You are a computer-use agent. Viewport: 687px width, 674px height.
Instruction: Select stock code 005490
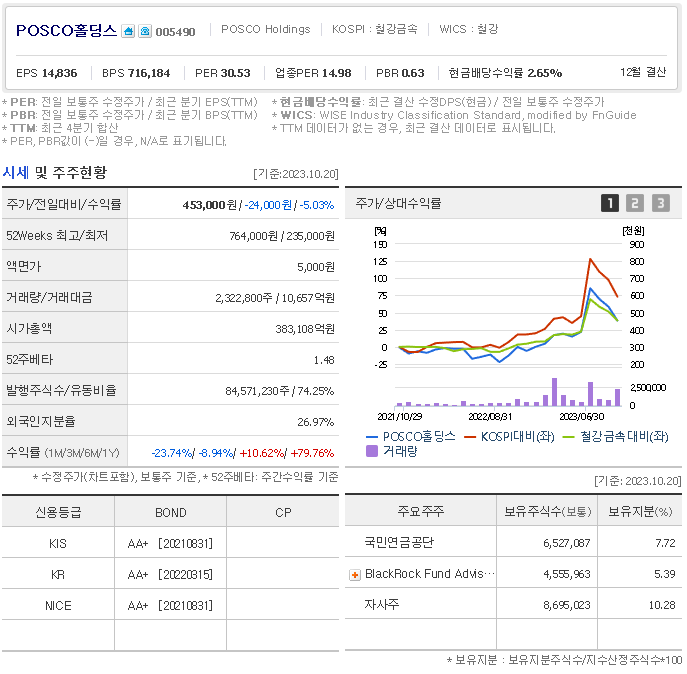pyautogui.click(x=175, y=32)
